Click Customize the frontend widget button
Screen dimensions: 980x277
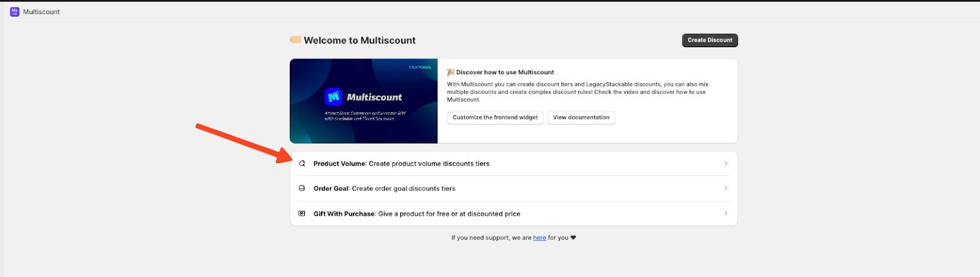[x=495, y=118]
